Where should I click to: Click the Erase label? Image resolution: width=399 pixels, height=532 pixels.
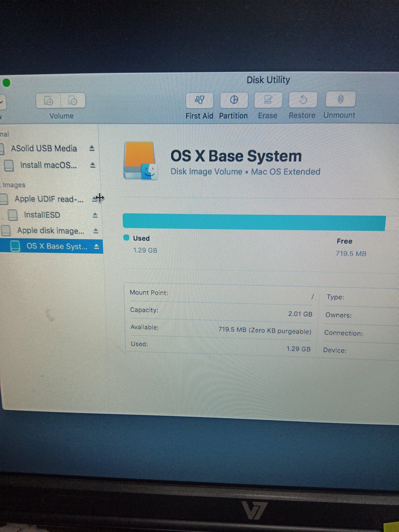click(x=268, y=115)
